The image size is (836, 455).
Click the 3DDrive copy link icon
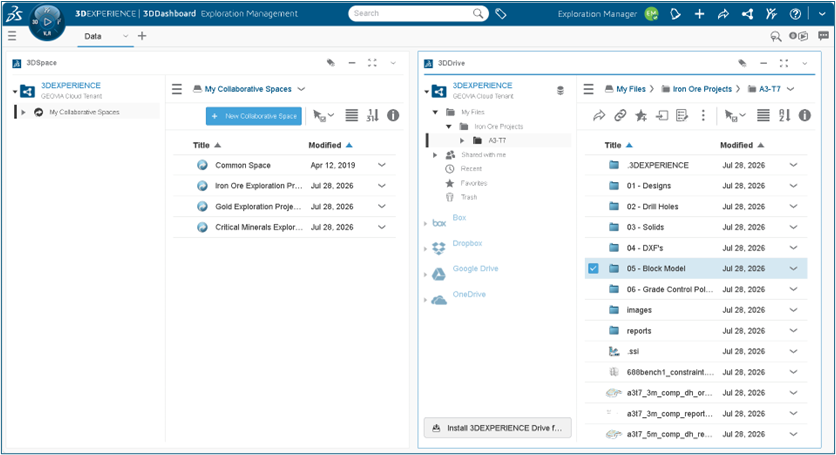click(x=620, y=115)
